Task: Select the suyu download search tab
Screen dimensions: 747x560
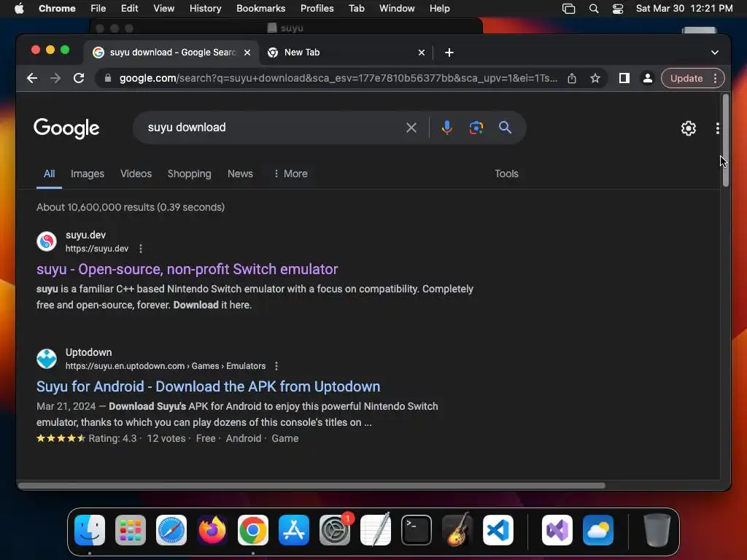Action: [x=171, y=52]
